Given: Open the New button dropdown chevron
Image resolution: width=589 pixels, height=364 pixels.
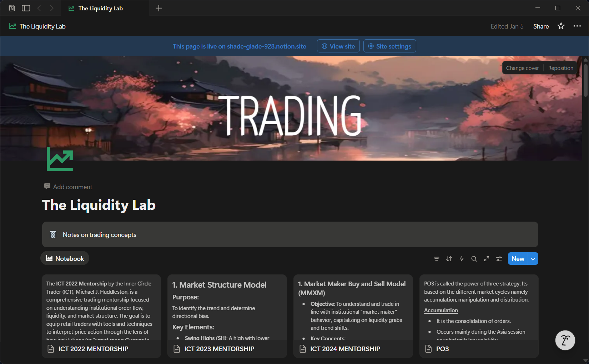Looking at the screenshot, I should pos(532,258).
